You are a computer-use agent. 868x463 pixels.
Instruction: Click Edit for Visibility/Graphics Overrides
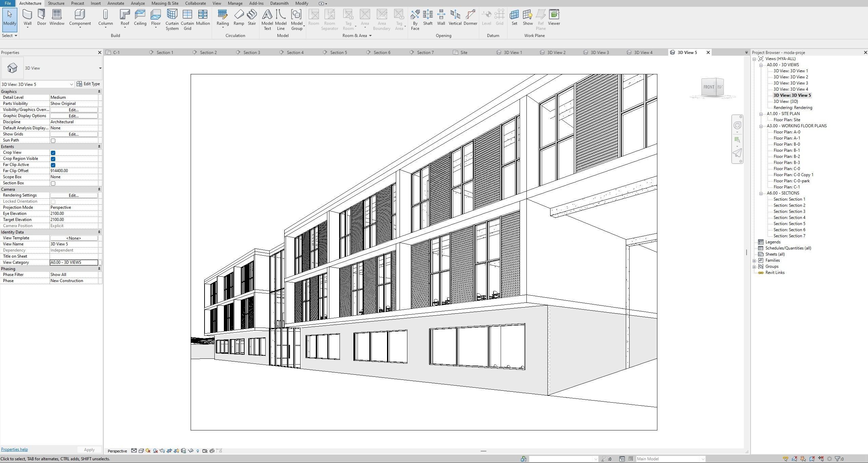(x=74, y=110)
